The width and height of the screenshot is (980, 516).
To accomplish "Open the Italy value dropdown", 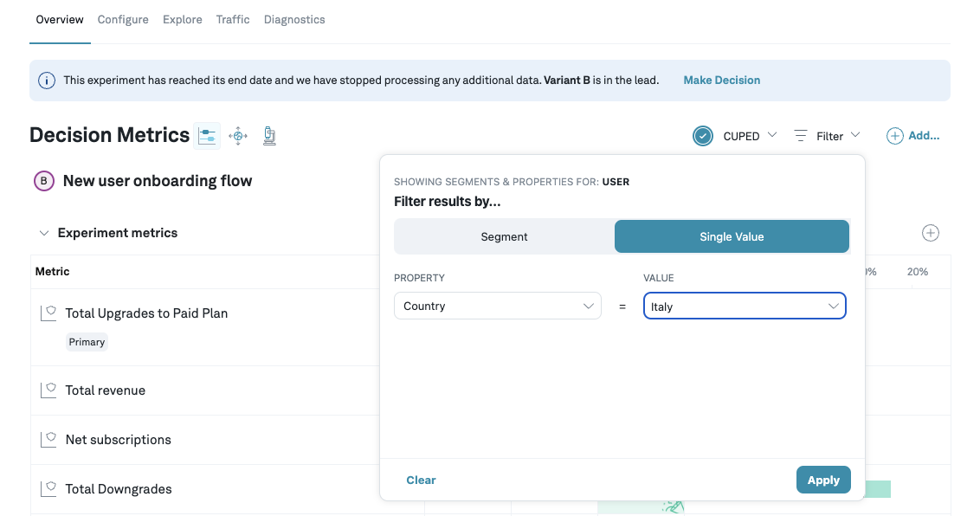I will pyautogui.click(x=745, y=306).
